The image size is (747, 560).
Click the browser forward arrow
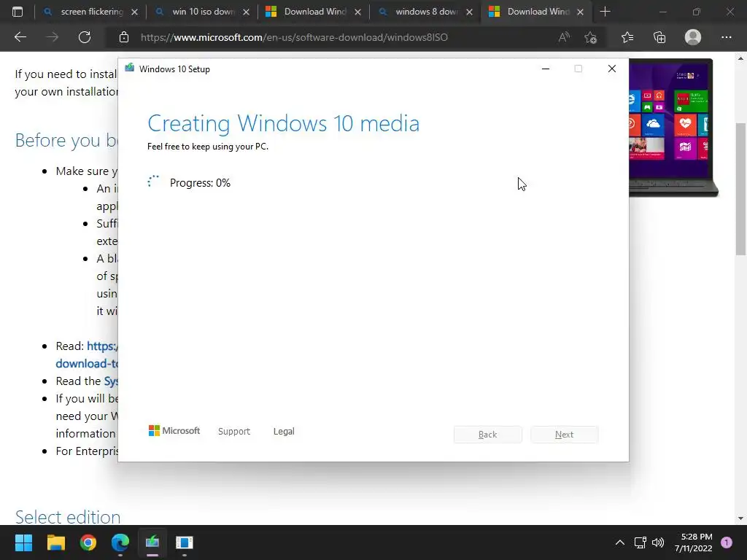[x=53, y=37]
